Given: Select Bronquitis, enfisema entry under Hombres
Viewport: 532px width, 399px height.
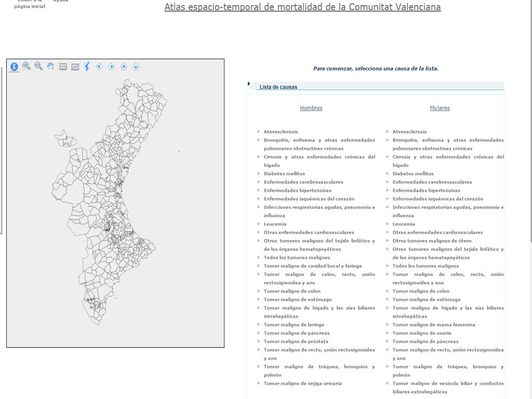Looking at the screenshot, I should coord(319,144).
